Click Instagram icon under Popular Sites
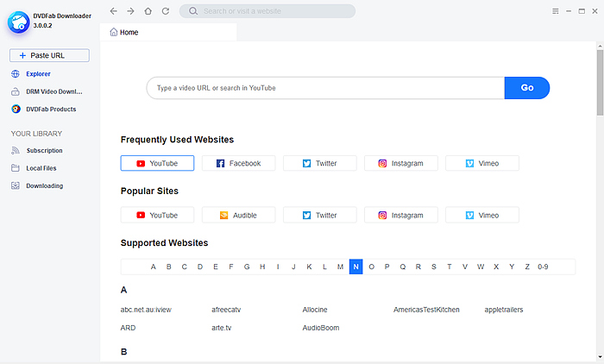Image resolution: width=604 pixels, height=364 pixels. (382, 215)
